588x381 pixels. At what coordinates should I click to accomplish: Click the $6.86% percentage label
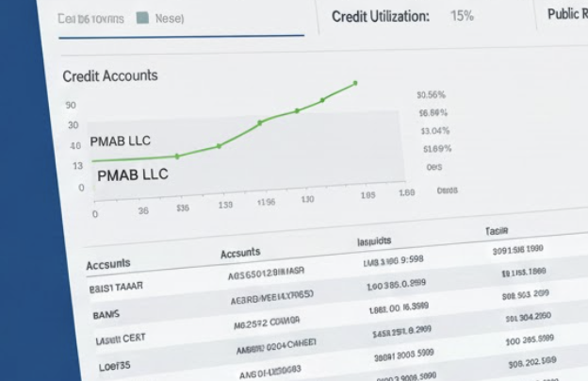pyautogui.click(x=433, y=112)
